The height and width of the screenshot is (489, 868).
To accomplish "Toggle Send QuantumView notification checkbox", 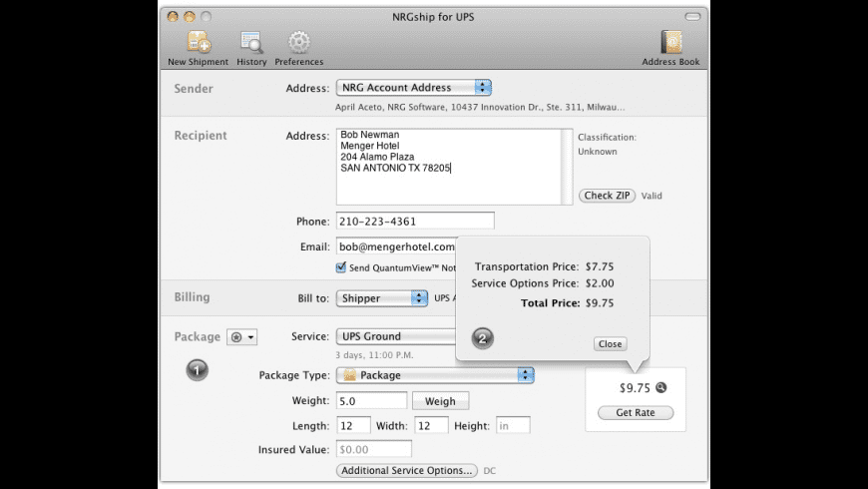I will tap(341, 267).
